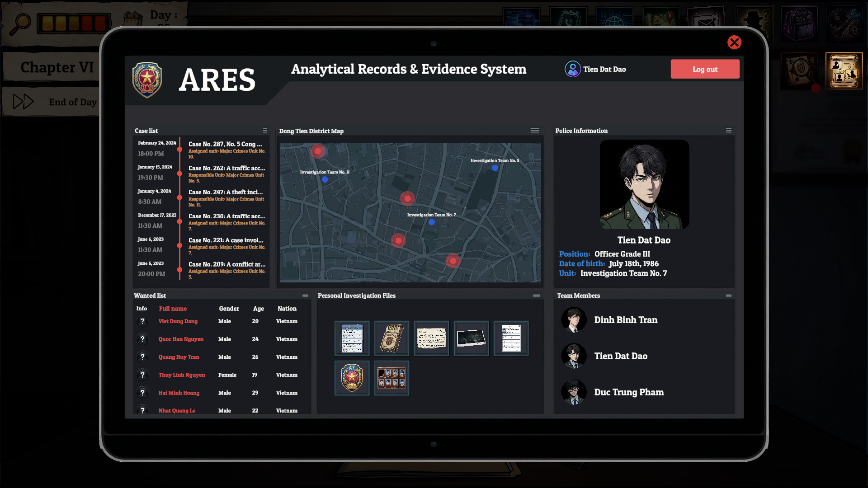The width and height of the screenshot is (868, 488).
Task: Show info for Thuy Linh Nguyen
Action: coord(142,375)
